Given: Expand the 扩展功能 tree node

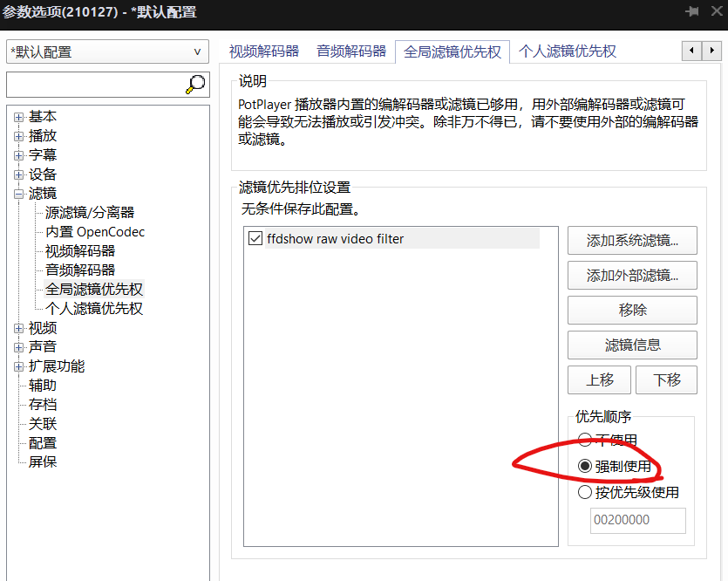Looking at the screenshot, I should (18, 366).
